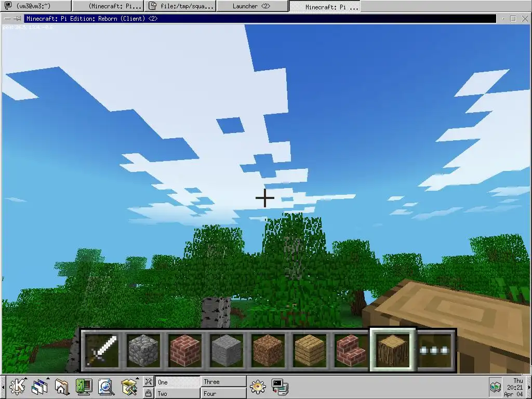532x399 pixels.
Task: Click the panel clock showing 20:21
Action: (515, 387)
